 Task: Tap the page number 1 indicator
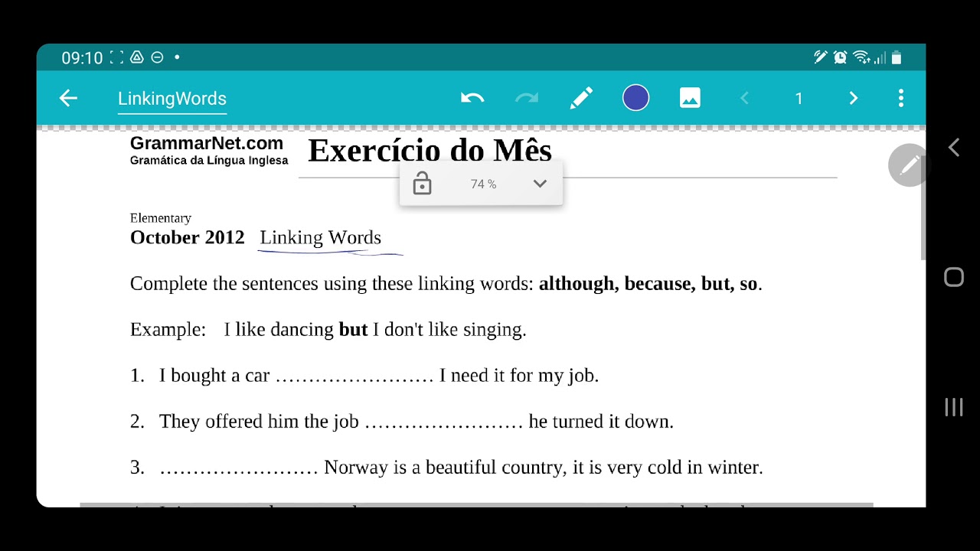point(799,99)
